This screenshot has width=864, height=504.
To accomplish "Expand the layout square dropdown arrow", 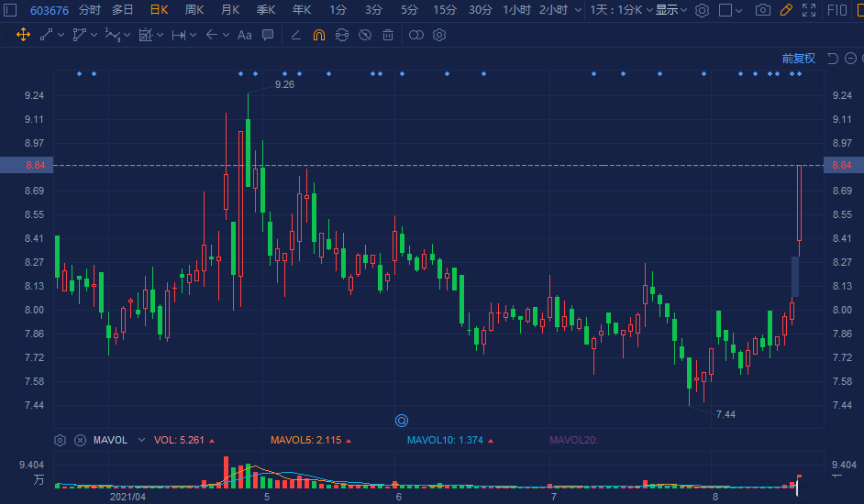I will tap(739, 10).
